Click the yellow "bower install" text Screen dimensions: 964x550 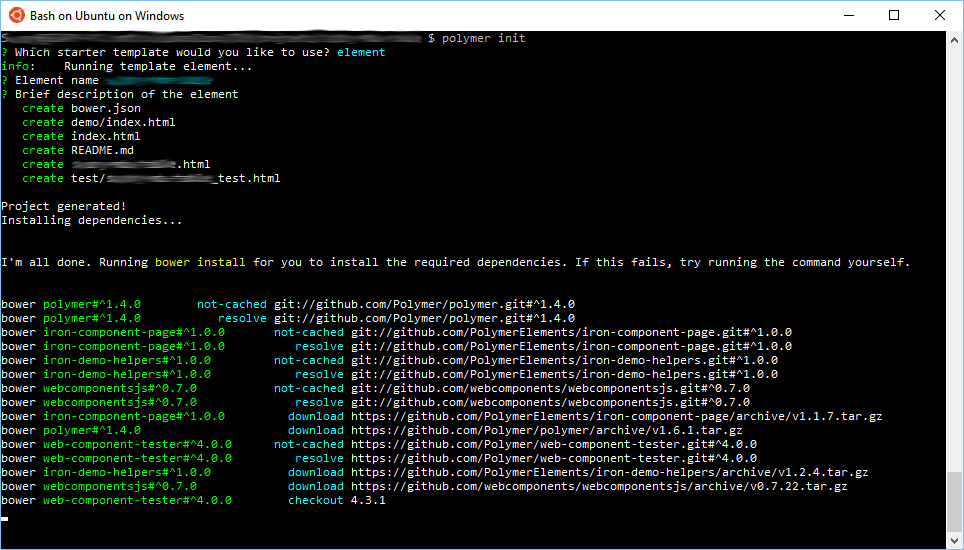(200, 262)
